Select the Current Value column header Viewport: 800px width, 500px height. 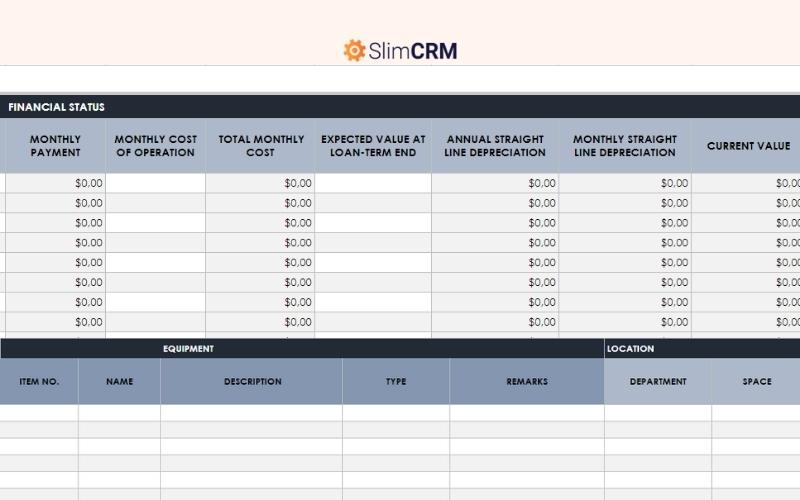pos(748,146)
